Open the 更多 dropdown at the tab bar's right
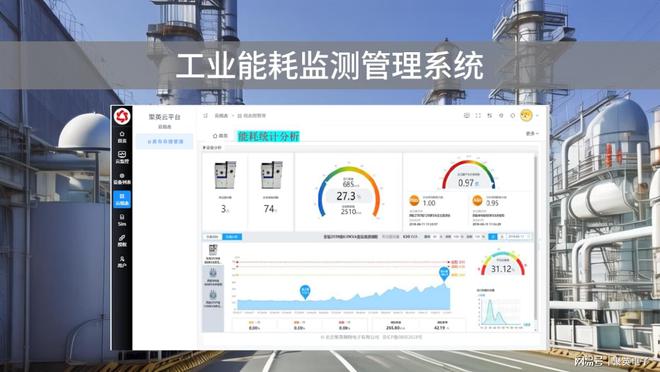The image size is (660, 372). 532,133
